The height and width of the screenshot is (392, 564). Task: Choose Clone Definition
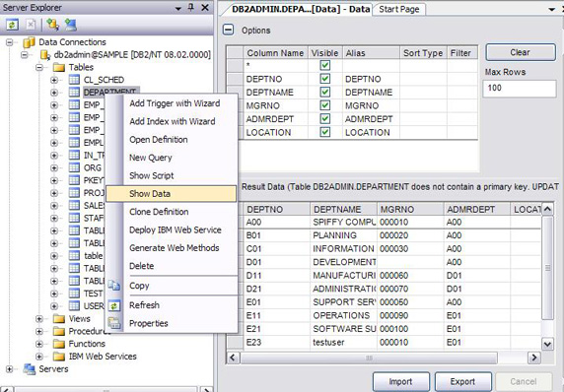[x=159, y=212]
